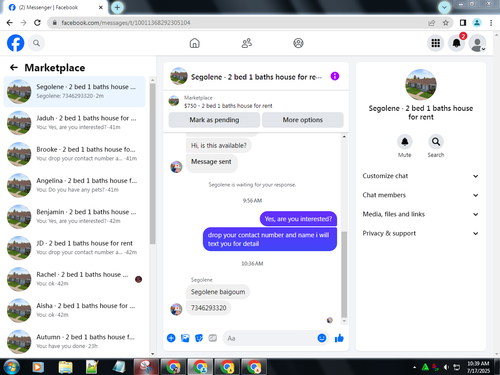Click More options button

303,120
